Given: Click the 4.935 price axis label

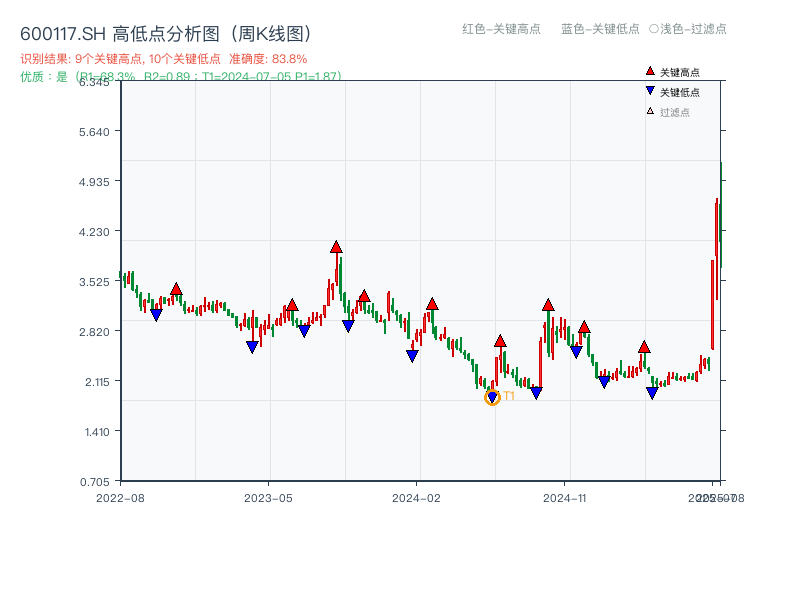Looking at the screenshot, I should click(94, 182).
